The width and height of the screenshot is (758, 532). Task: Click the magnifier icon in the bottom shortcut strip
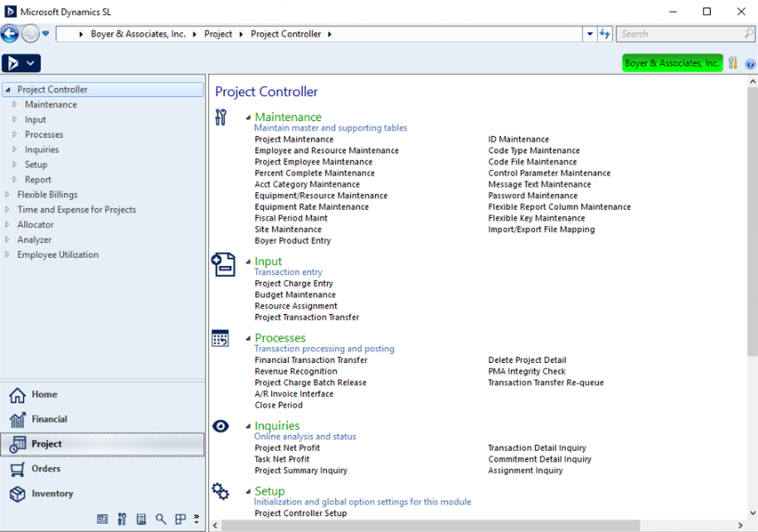coord(161,519)
